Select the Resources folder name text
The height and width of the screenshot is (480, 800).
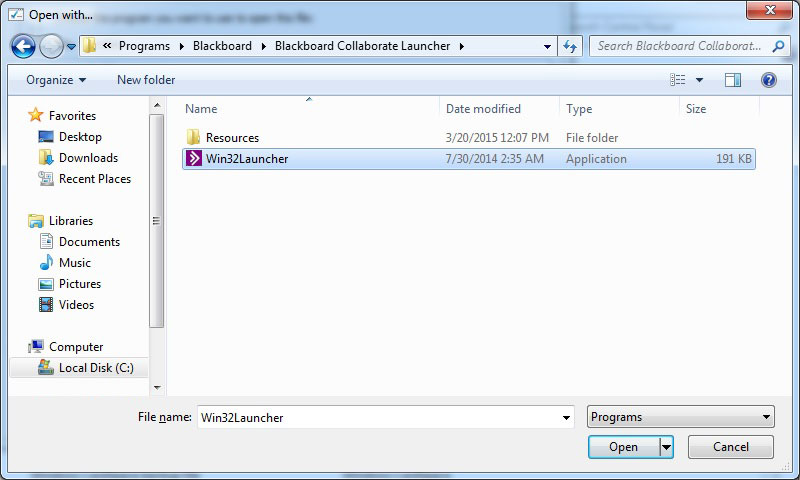pos(232,138)
